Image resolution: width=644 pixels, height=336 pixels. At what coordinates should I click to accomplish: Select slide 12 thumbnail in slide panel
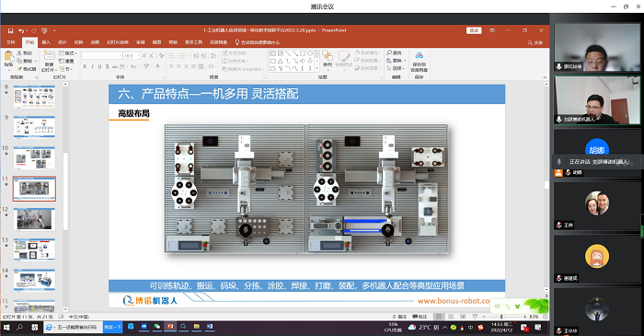tap(34, 219)
